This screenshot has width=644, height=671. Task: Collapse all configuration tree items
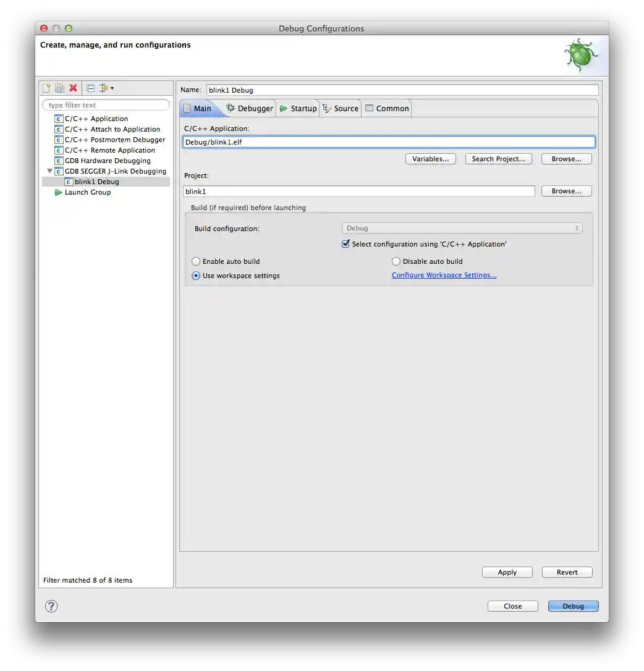click(x=90, y=88)
